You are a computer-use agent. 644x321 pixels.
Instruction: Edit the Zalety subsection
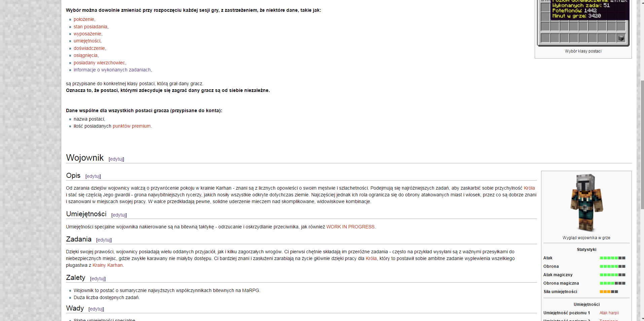[98, 279]
